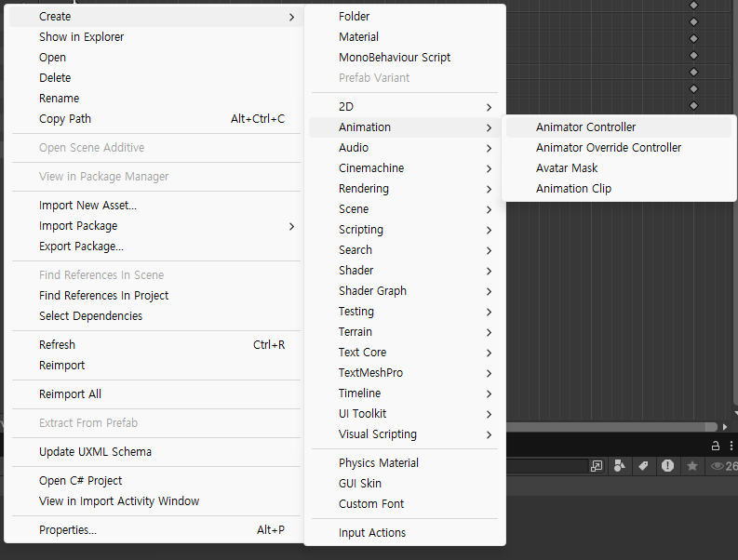
Task: Expand the Audio submenu chevron
Action: point(489,148)
